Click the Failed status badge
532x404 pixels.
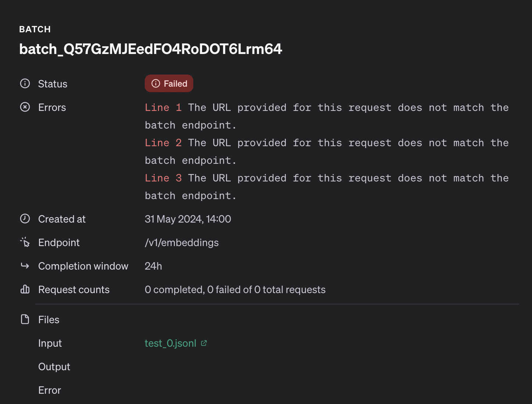(169, 83)
